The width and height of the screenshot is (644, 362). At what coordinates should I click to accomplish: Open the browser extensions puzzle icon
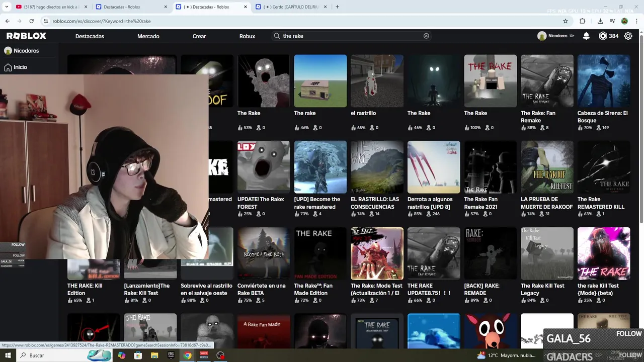[583, 21]
